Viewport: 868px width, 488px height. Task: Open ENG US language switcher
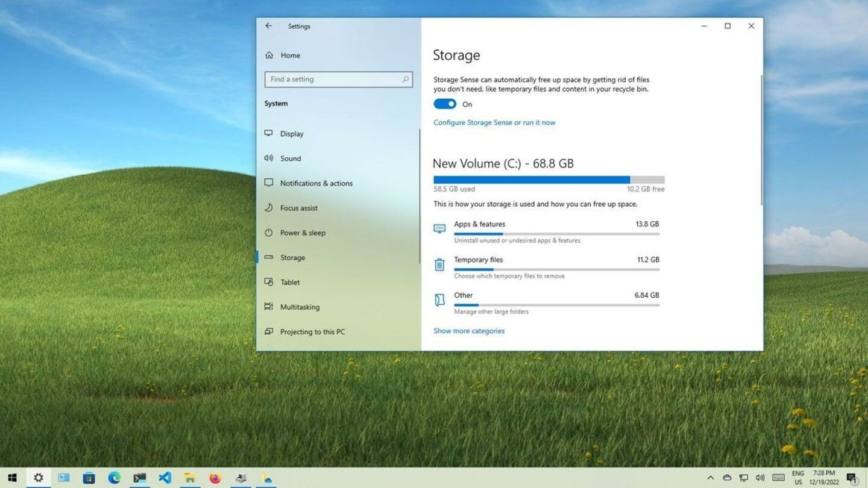(798, 478)
